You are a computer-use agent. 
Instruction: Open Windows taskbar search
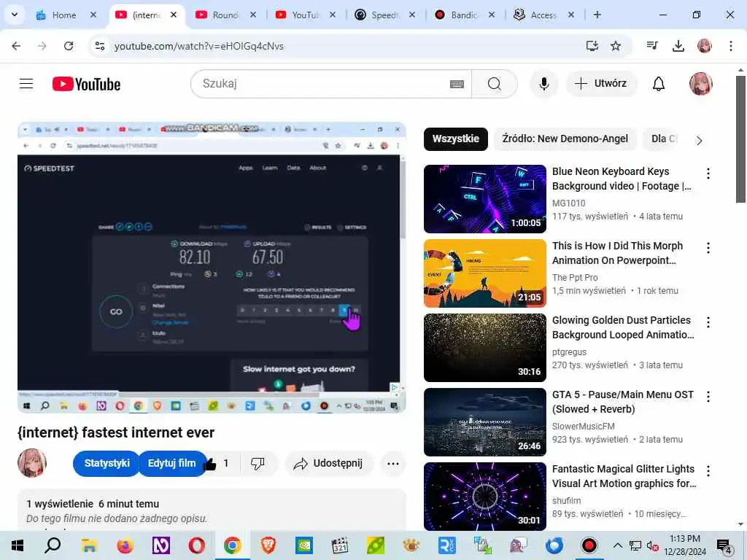[x=53, y=545]
